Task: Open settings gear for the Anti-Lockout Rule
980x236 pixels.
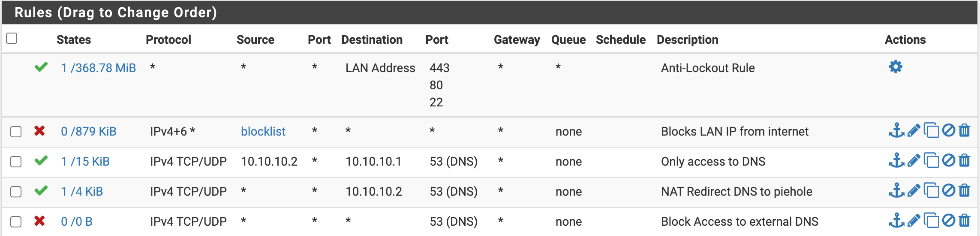Action: point(896,67)
